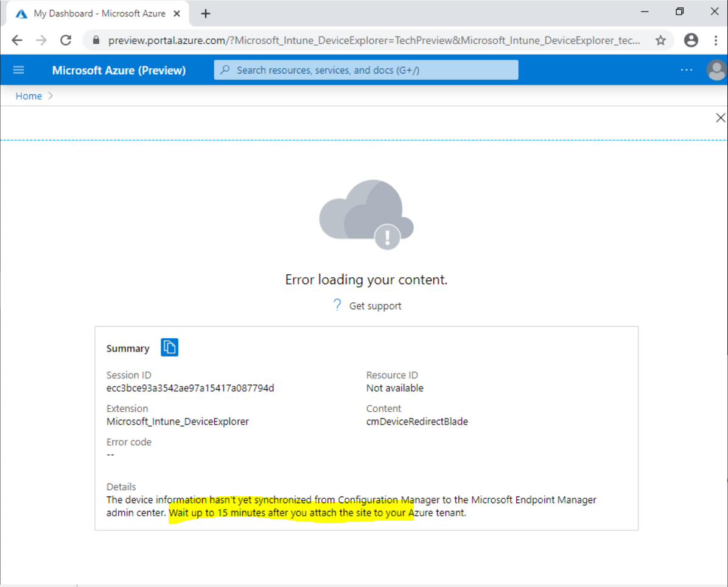
Task: Click the browser forward arrow
Action: point(41,40)
